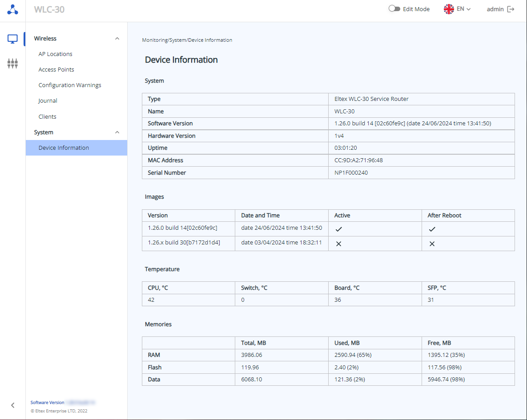The width and height of the screenshot is (527, 420).
Task: Click the UK flag language icon
Action: 449,9
